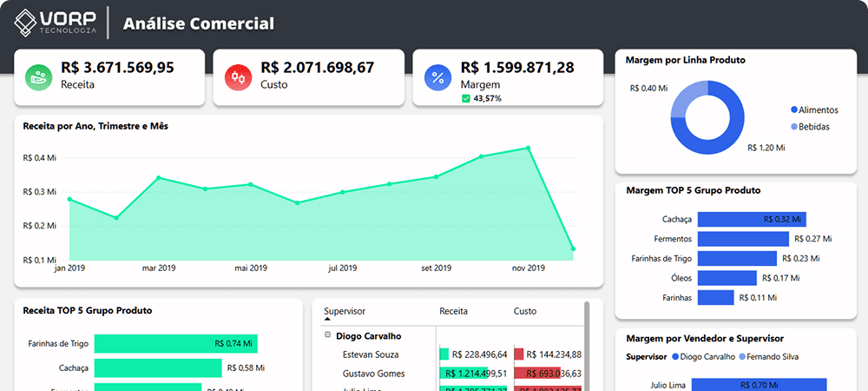
Task: Sort table by the Supervisor column arrow
Action: [327, 319]
